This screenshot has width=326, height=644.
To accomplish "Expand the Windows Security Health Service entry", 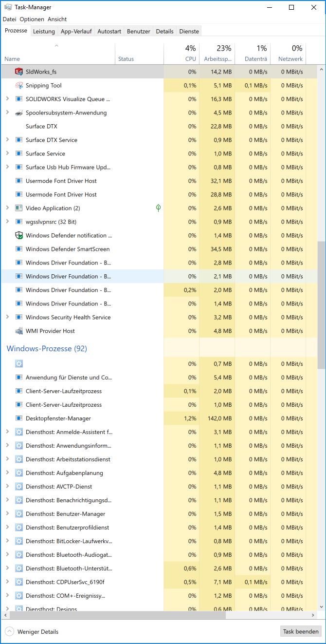I will click(7, 317).
